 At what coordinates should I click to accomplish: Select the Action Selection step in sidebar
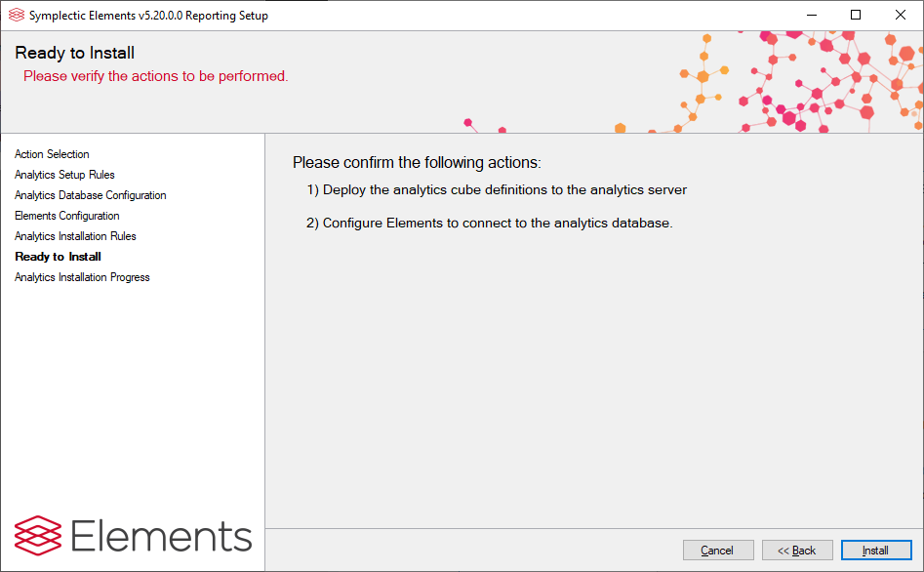[x=52, y=154]
